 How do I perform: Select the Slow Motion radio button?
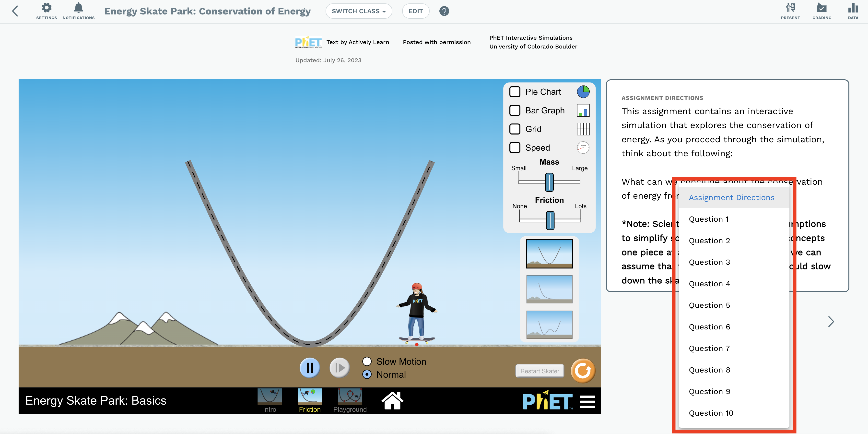[x=367, y=361]
